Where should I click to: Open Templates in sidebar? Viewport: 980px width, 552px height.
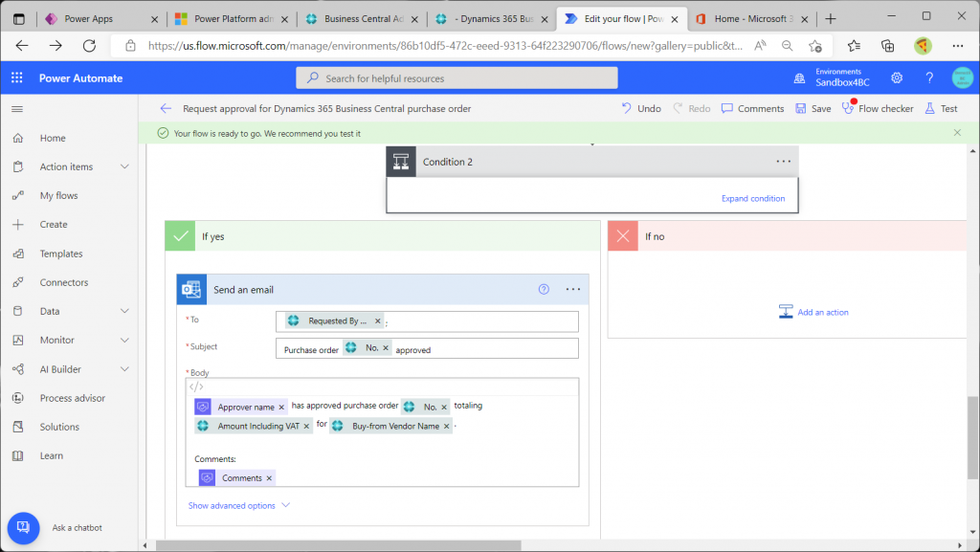tap(61, 254)
